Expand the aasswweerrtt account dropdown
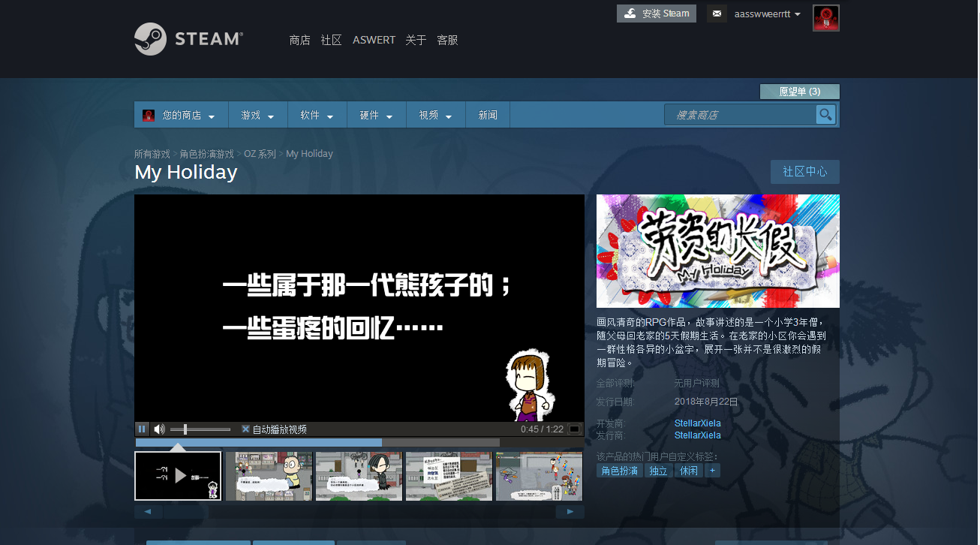The width and height of the screenshot is (980, 545). click(x=767, y=14)
